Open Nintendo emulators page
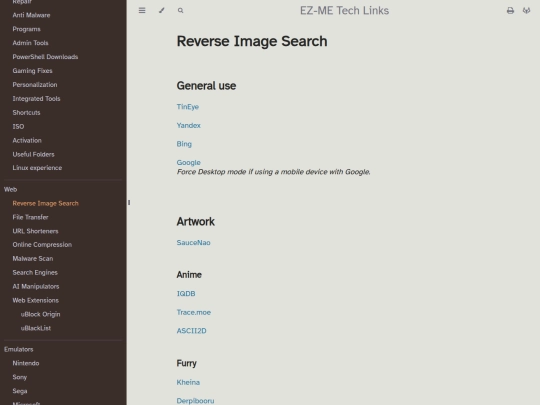Screen dimensions: 540x405 click(x=26, y=363)
